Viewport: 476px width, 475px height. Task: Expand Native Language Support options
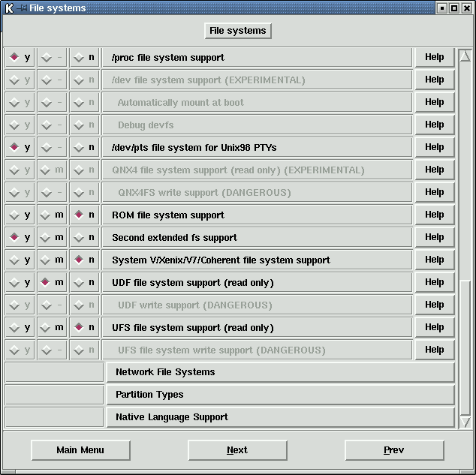[279, 417]
